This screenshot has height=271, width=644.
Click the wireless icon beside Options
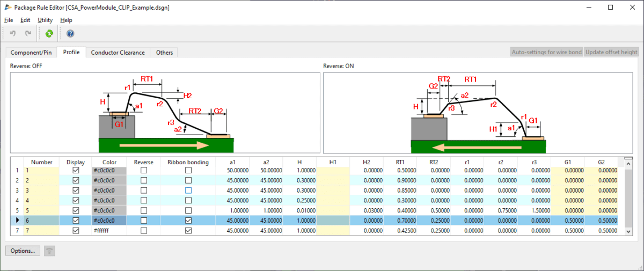coord(49,251)
